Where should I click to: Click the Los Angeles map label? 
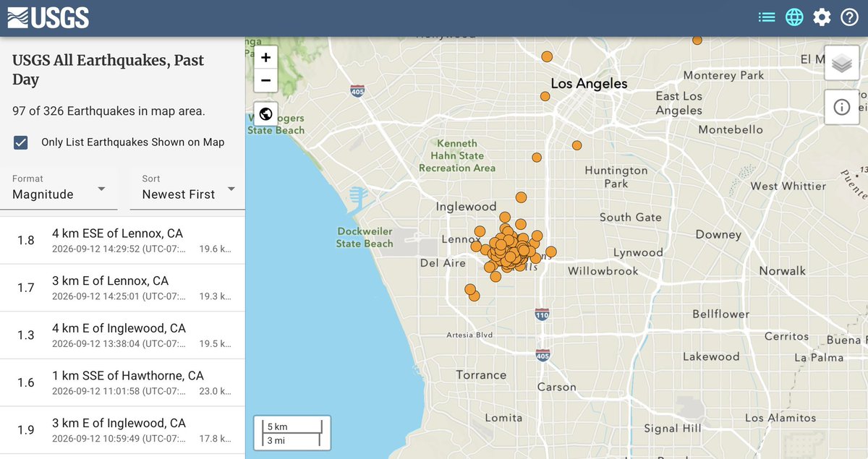(x=590, y=84)
